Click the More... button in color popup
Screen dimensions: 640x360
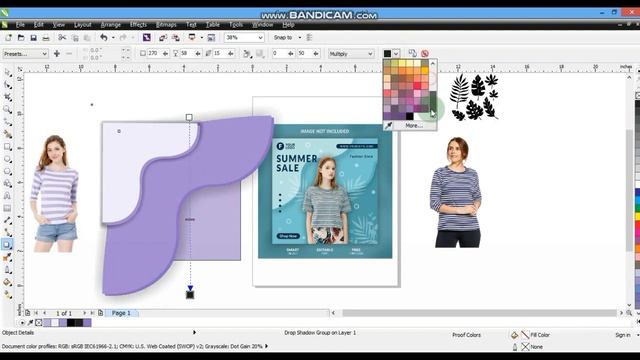coord(414,126)
